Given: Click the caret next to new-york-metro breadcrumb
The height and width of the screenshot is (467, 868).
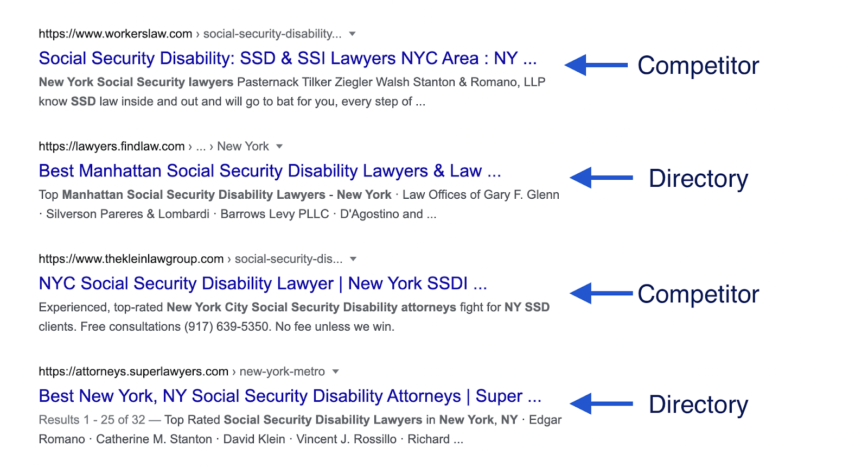Looking at the screenshot, I should [336, 371].
